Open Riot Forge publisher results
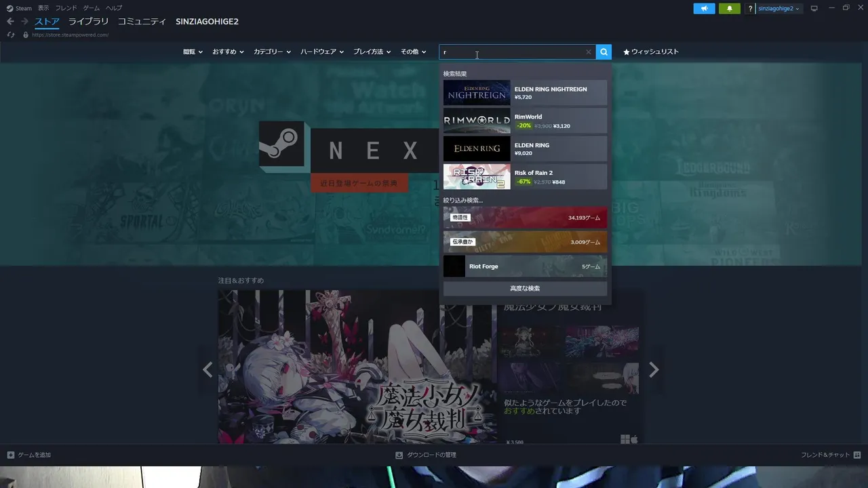Screen dimensions: 868x488 click(x=525, y=266)
